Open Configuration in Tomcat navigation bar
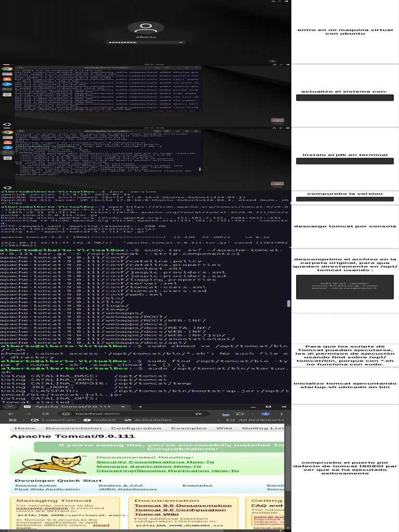Screen dimensions: 399x532 pyautogui.click(x=136, y=428)
